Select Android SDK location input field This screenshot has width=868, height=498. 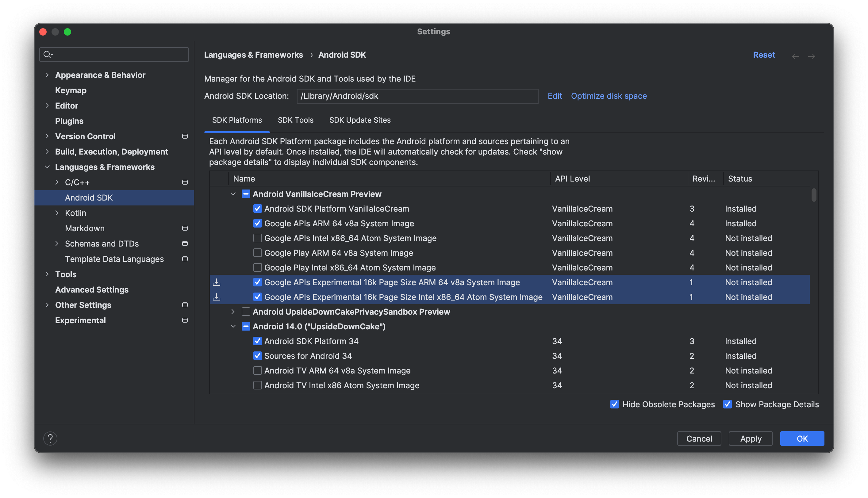(417, 95)
